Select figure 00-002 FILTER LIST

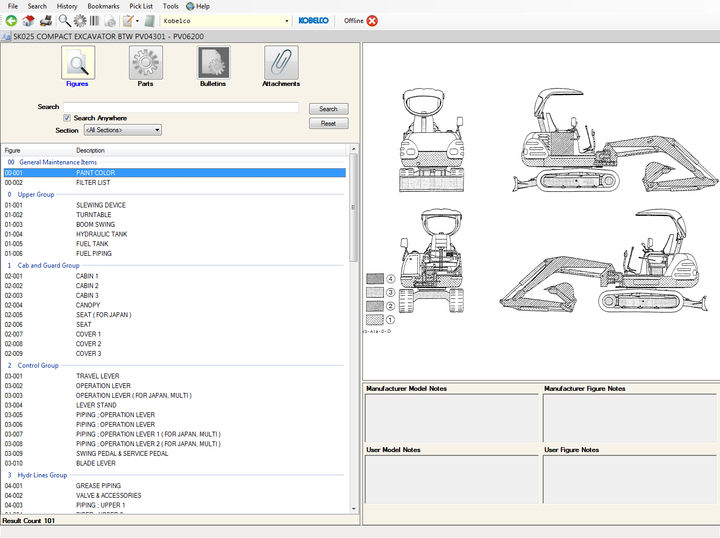click(x=174, y=183)
